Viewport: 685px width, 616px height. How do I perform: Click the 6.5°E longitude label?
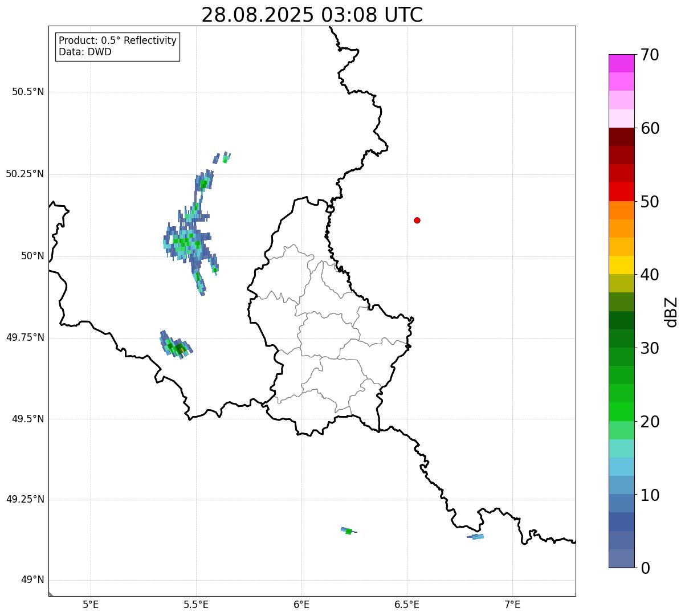407,604
